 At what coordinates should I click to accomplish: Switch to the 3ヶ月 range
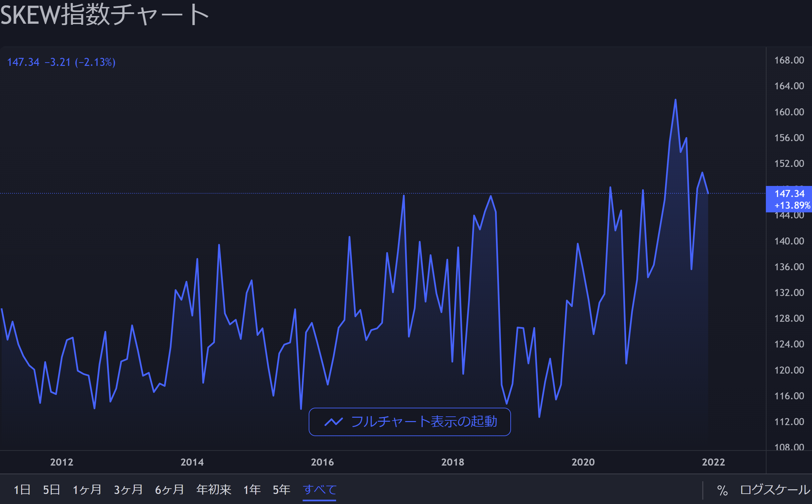(128, 490)
